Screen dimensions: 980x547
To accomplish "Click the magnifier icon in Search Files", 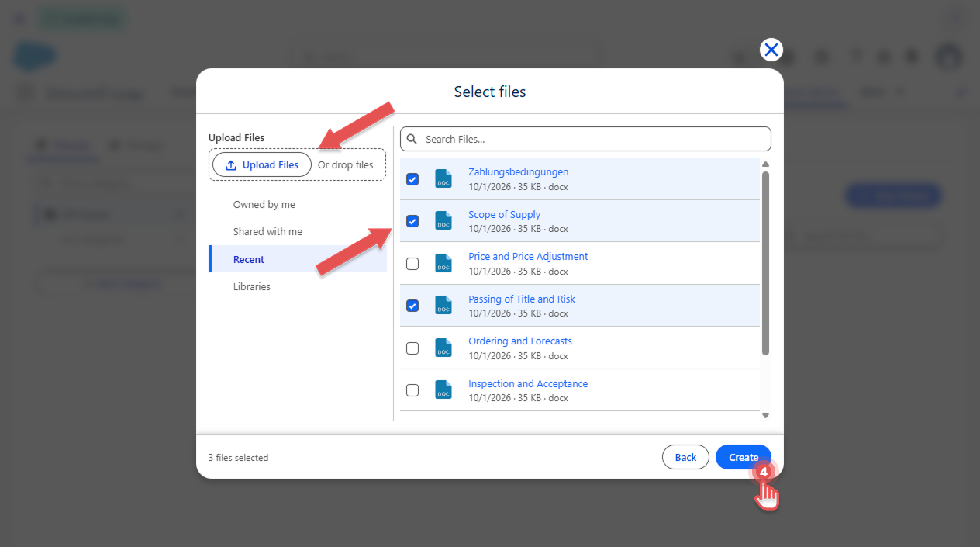I will (x=412, y=139).
